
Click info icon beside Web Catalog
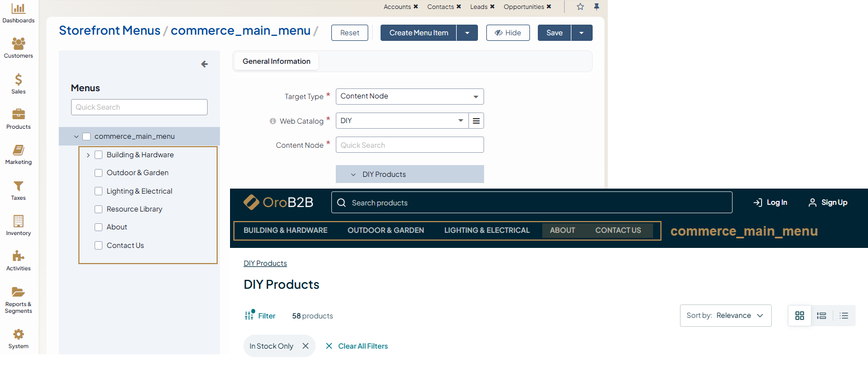(x=273, y=121)
